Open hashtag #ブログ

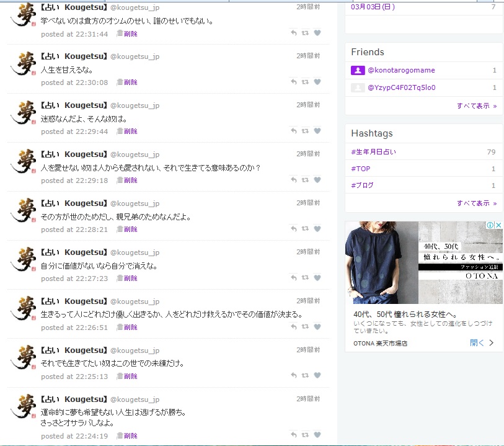[362, 185]
